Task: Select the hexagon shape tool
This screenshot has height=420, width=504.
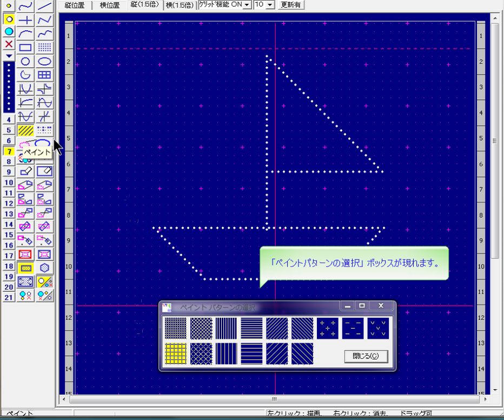Action: 45,268
